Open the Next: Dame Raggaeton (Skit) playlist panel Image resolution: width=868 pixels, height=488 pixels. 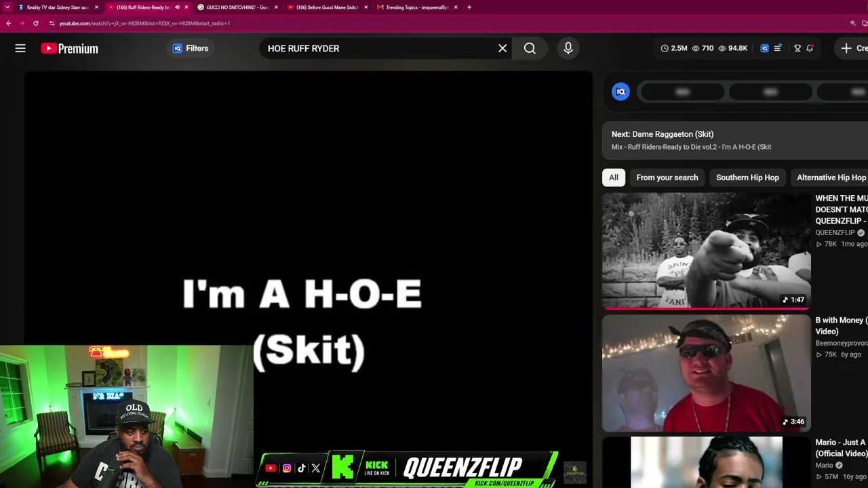tap(735, 140)
